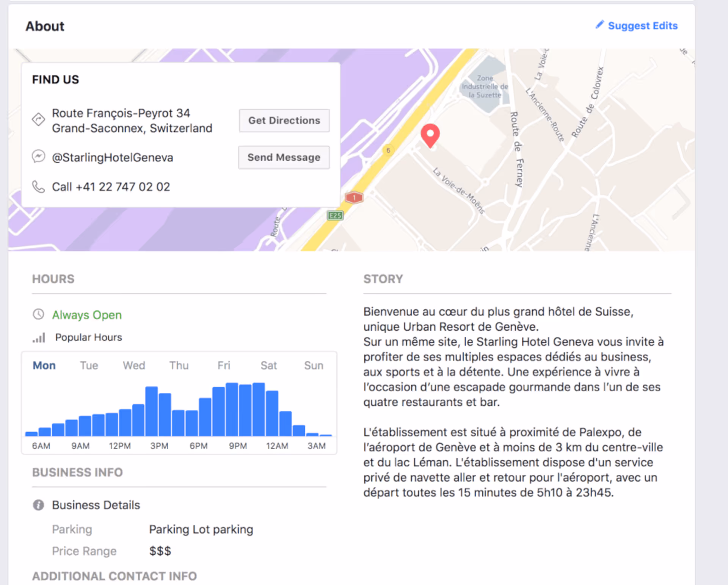Click the Call +41 22 747 02 02 link
The width and height of the screenshot is (728, 585).
(x=111, y=187)
